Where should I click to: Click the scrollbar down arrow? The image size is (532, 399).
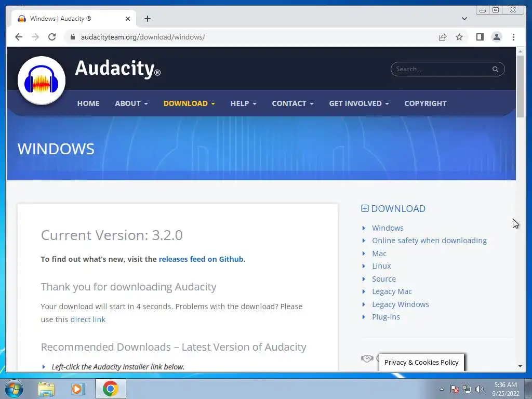point(520,366)
